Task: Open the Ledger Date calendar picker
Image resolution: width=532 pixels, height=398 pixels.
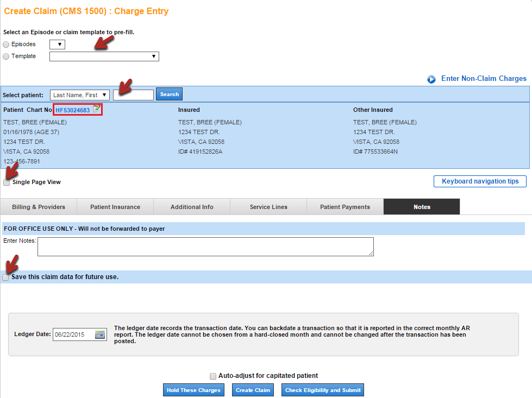Action: [x=100, y=334]
